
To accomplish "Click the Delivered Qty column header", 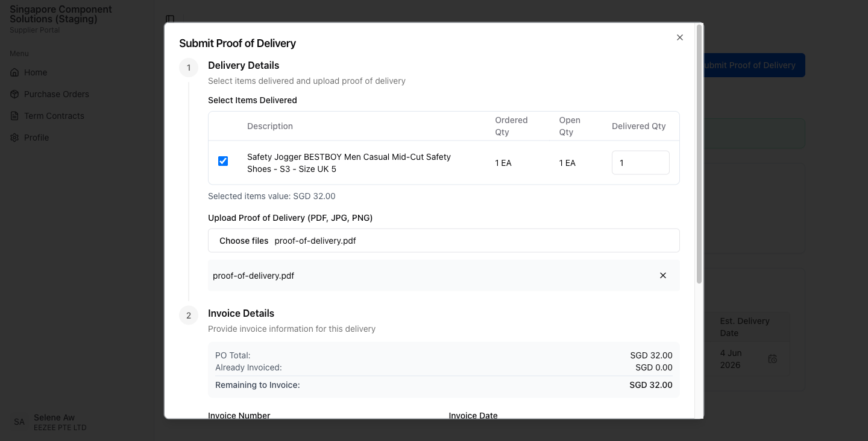I will tap(639, 126).
